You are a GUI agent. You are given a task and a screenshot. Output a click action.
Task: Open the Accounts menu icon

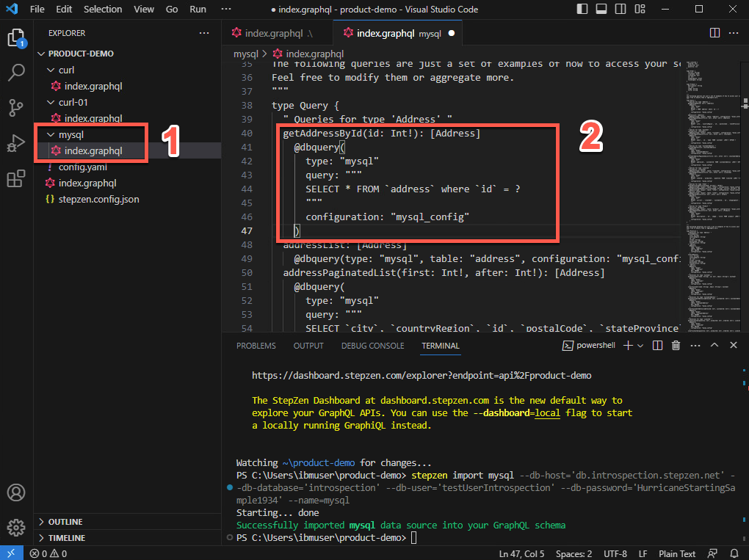pos(16,492)
